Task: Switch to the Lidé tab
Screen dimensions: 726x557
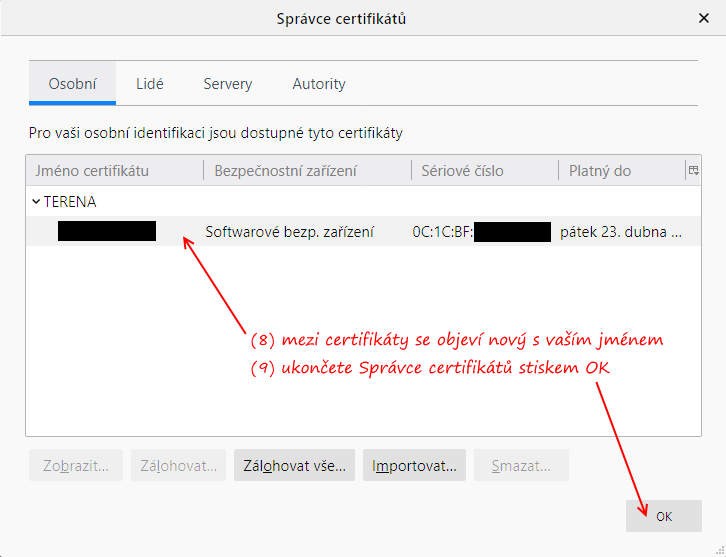Action: tap(150, 83)
